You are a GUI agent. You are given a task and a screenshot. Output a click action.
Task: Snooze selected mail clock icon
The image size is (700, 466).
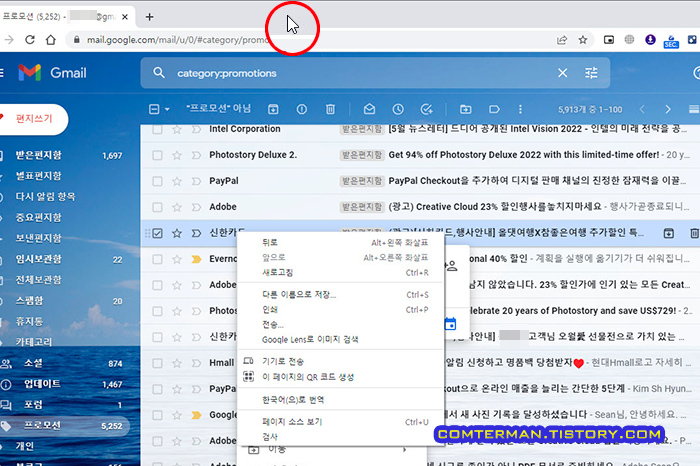(x=398, y=109)
